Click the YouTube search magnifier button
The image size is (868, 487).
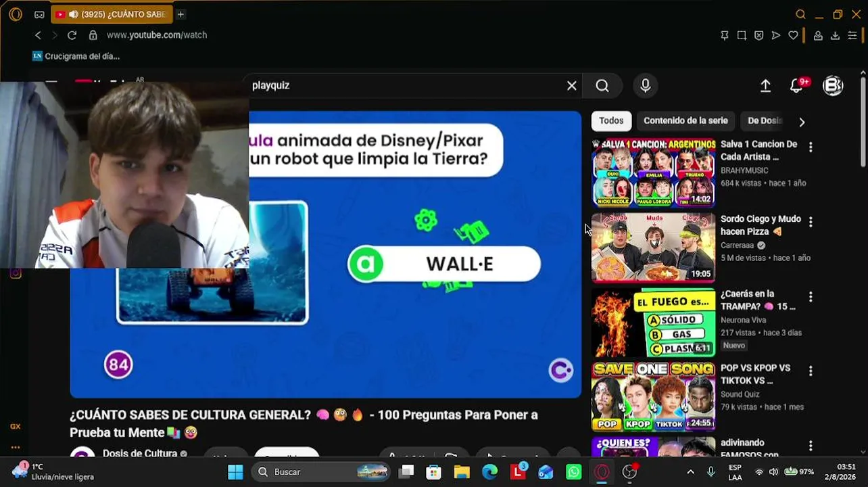pyautogui.click(x=602, y=85)
